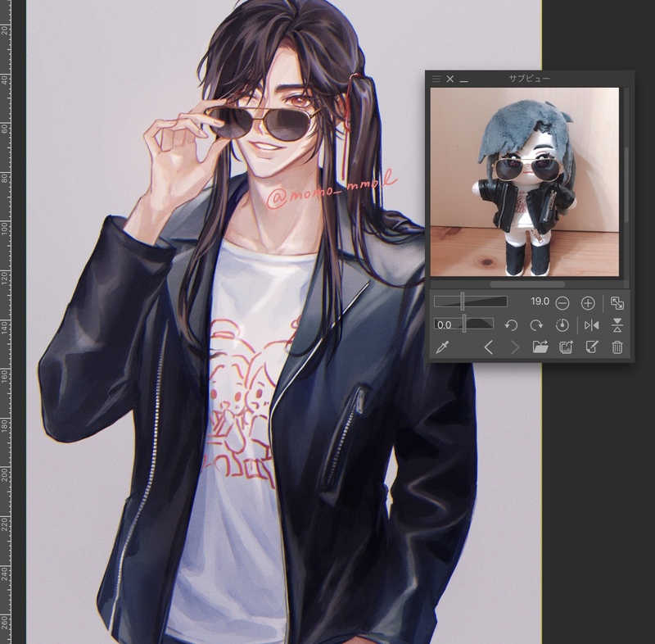Viewport: 655px width, 644px height.
Task: Click the 19.0 zoom value
Action: click(540, 302)
